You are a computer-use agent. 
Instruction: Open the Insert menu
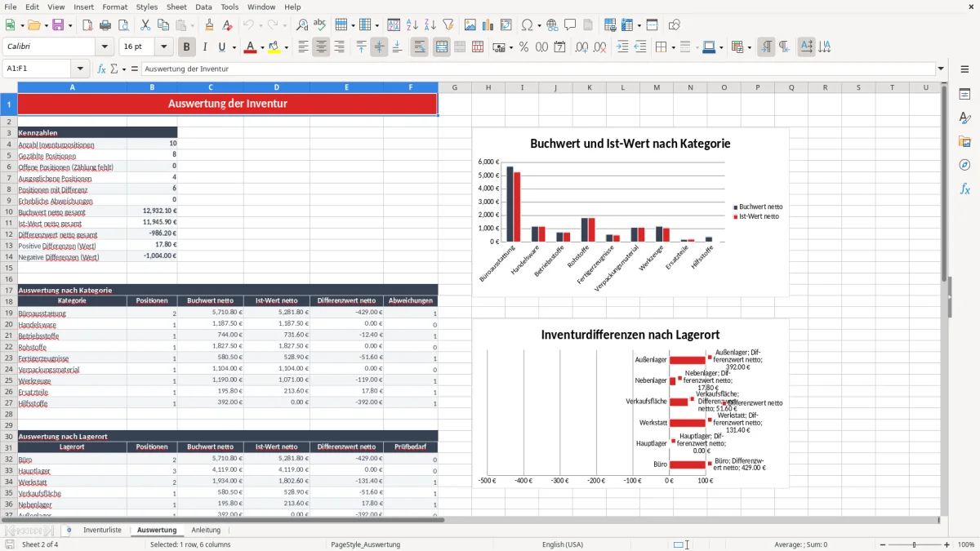(x=84, y=7)
